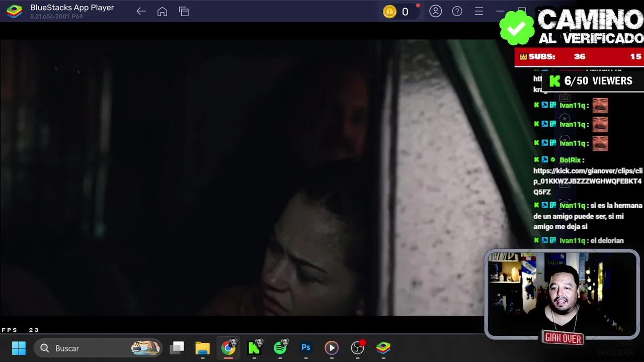The image size is (644, 362).
Task: Open File Explorer from taskbar
Action: (x=203, y=348)
